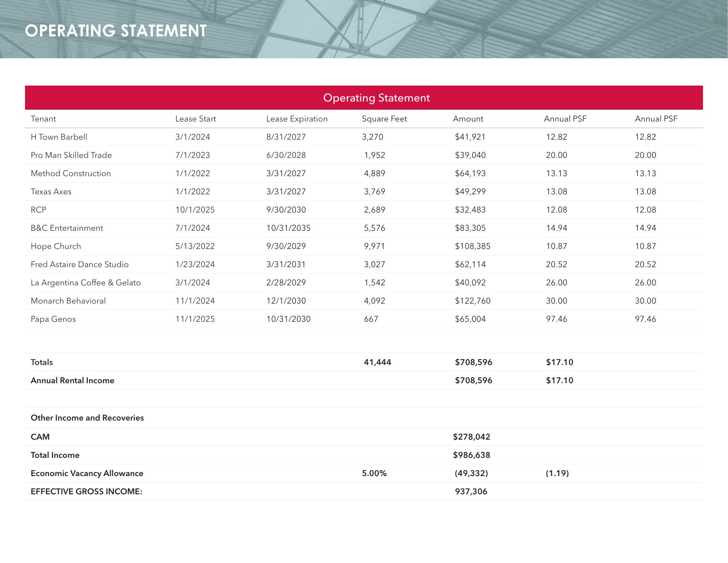Click the red Operating Statement banner
Image resolution: width=728 pixels, height=563 pixels.
(364, 97)
